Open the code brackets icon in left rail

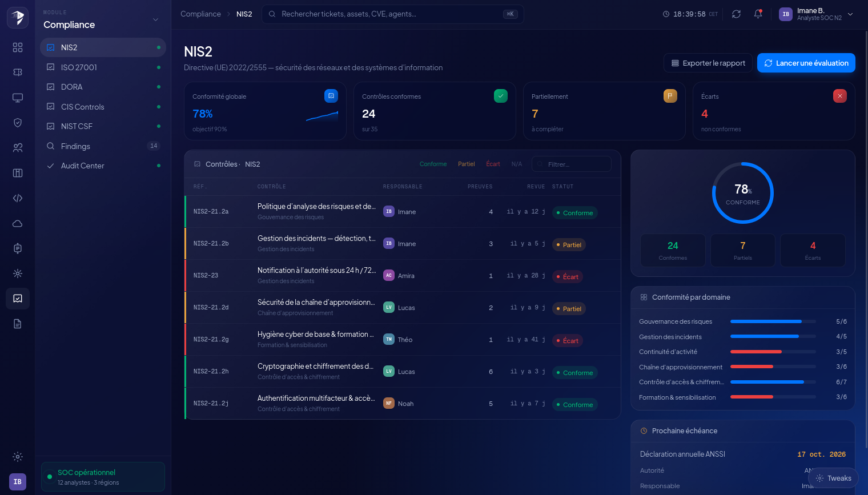(x=18, y=198)
